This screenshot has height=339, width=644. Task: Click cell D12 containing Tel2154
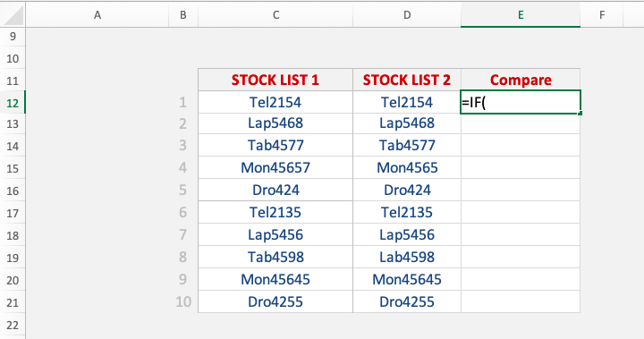coord(407,102)
